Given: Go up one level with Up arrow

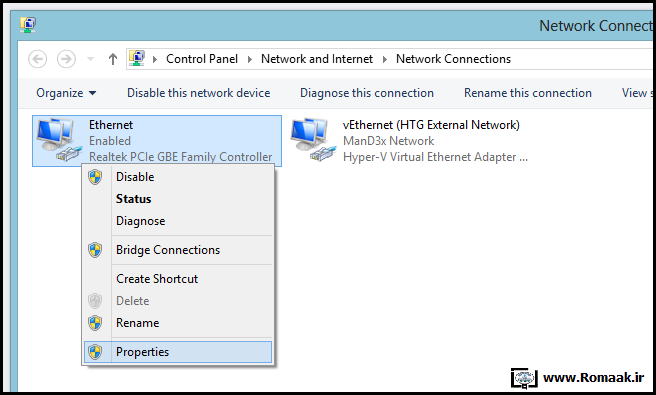Looking at the screenshot, I should 113,59.
